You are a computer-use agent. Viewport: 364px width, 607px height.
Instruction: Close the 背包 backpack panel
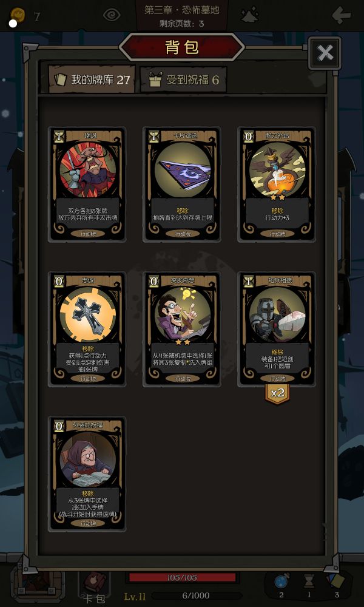[325, 53]
